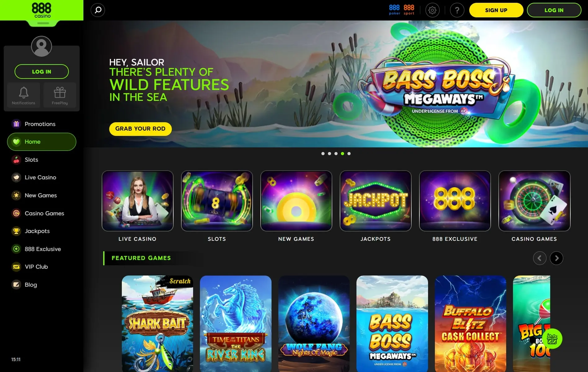
Task: Go to 888 sport logo link
Action: (409, 10)
